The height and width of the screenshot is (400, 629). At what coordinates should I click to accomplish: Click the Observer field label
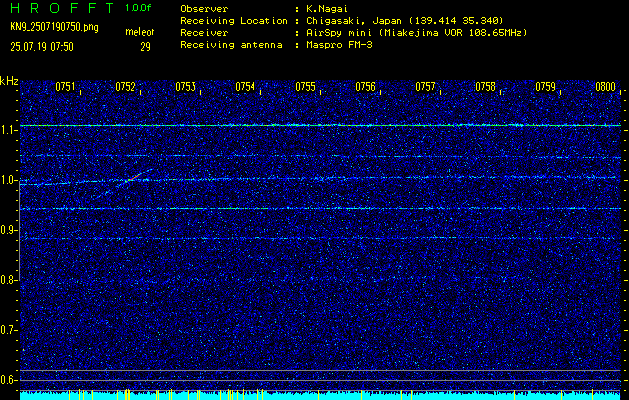(x=204, y=9)
